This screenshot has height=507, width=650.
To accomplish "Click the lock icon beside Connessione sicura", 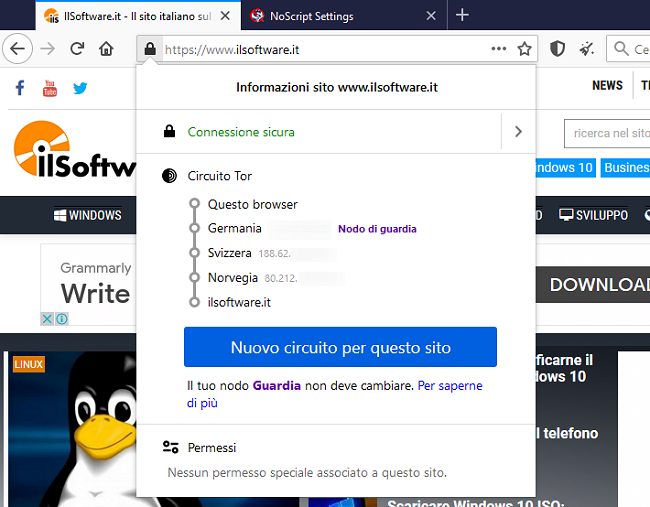I will pos(169,131).
